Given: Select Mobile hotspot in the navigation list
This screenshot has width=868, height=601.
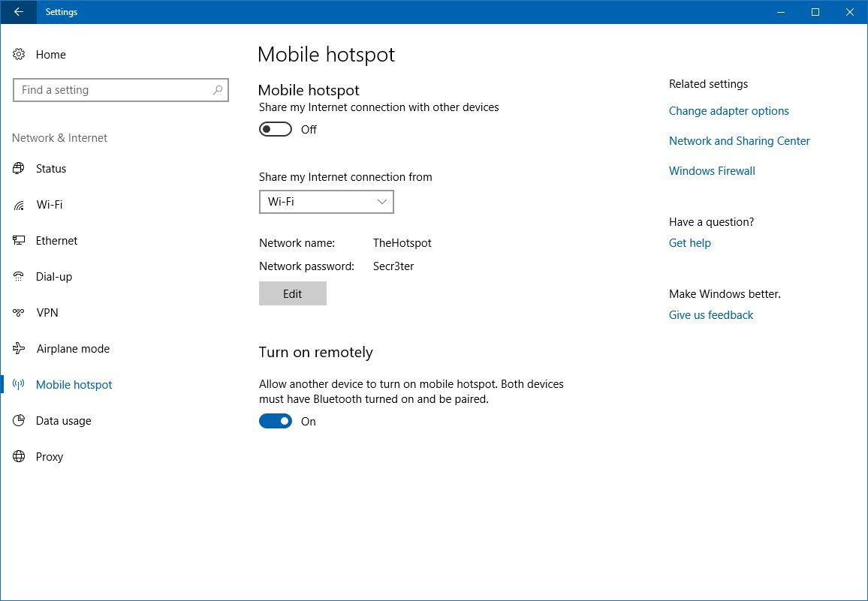Looking at the screenshot, I should pos(74,384).
